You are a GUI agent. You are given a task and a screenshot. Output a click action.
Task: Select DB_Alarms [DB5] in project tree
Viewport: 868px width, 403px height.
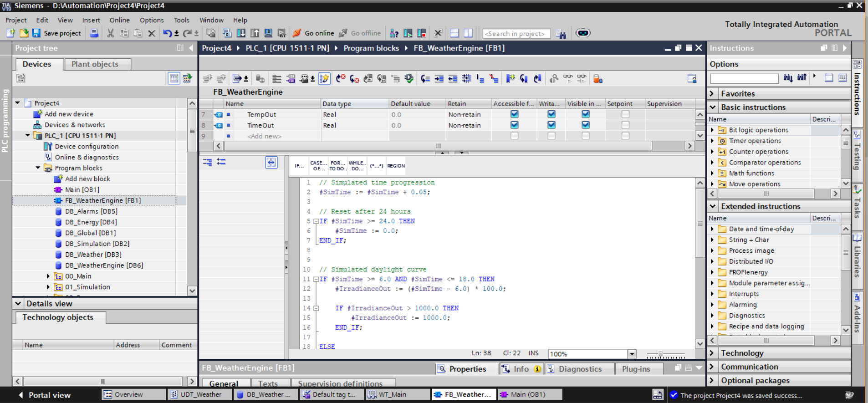tap(91, 211)
